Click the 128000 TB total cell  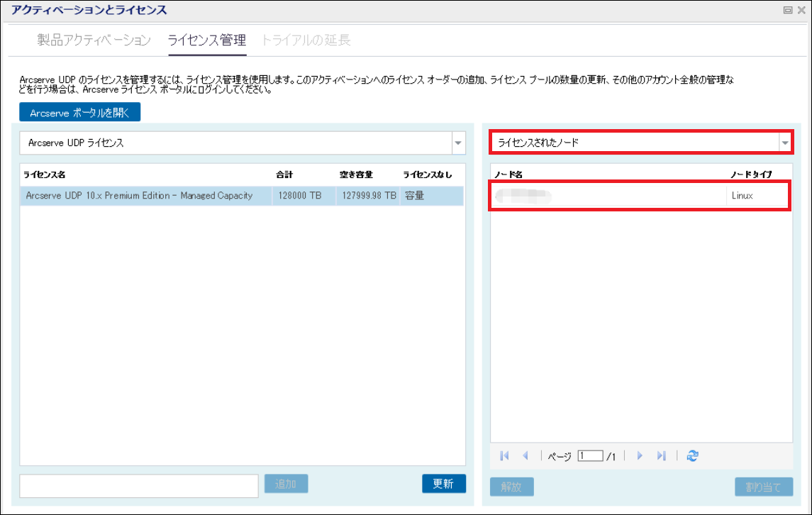304,196
